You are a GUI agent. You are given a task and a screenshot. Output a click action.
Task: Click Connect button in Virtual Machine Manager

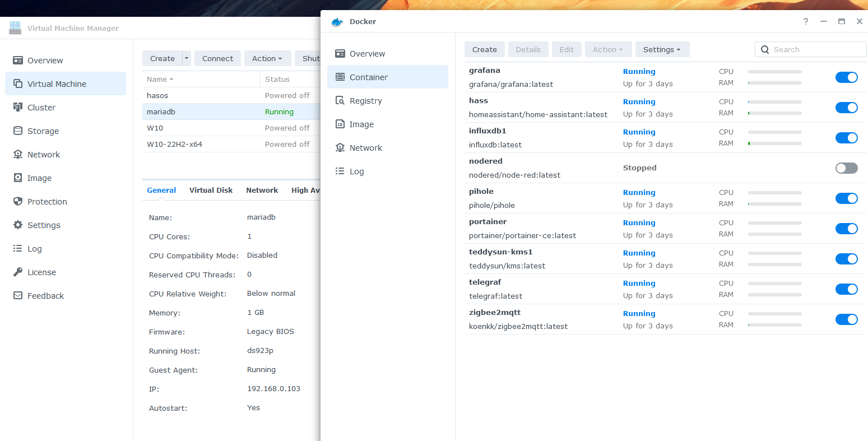tap(218, 58)
